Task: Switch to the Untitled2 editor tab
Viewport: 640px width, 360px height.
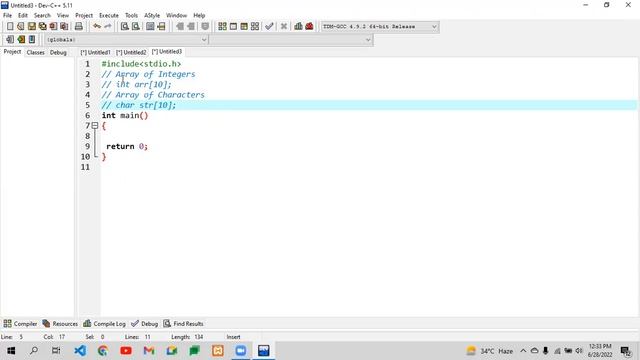Action: [x=131, y=52]
